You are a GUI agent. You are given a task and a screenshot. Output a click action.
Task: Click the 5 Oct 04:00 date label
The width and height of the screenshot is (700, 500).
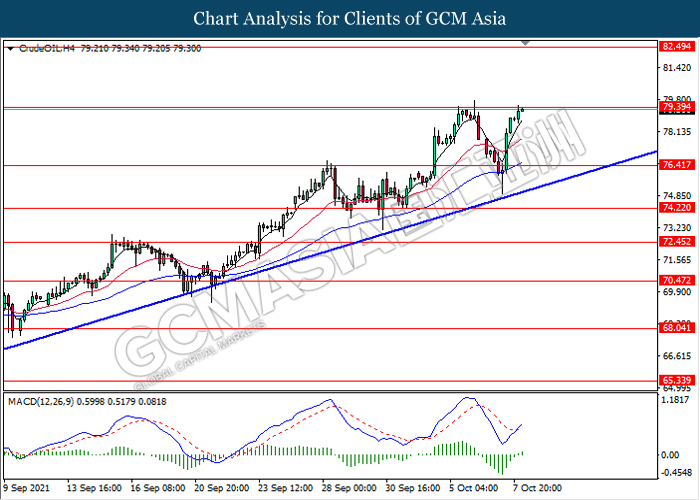[474, 488]
